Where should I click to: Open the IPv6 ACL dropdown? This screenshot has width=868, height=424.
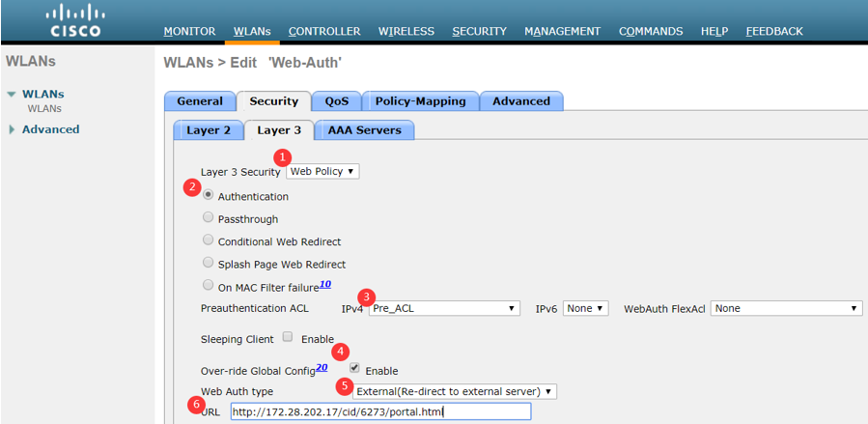tap(586, 308)
